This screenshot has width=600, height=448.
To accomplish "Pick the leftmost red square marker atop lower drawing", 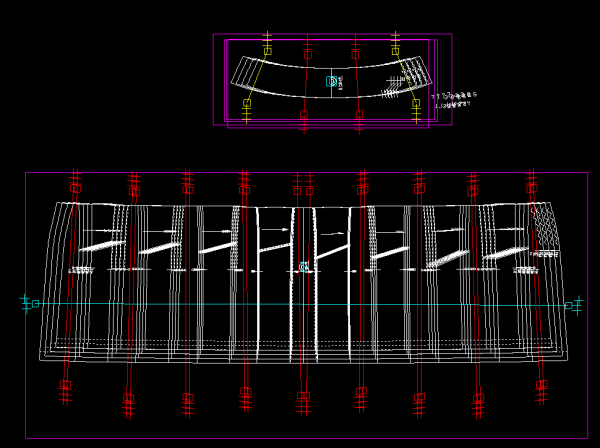I will tap(76, 188).
